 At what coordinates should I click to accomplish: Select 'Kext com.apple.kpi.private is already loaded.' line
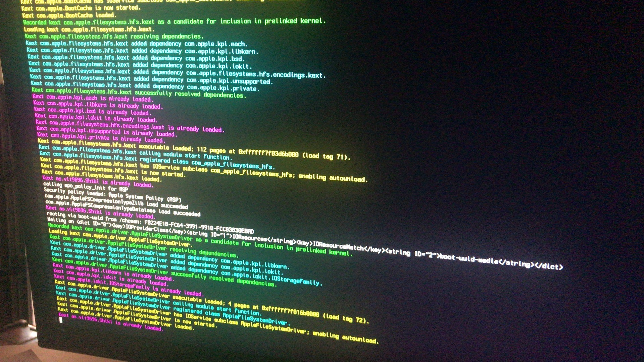101,137
